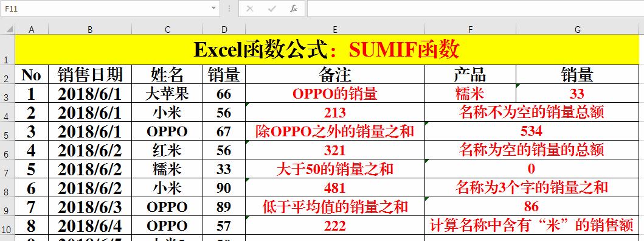Screen dimensions: 644x241
Task: Select the date cell 2018/6/4
Action: [x=90, y=225]
